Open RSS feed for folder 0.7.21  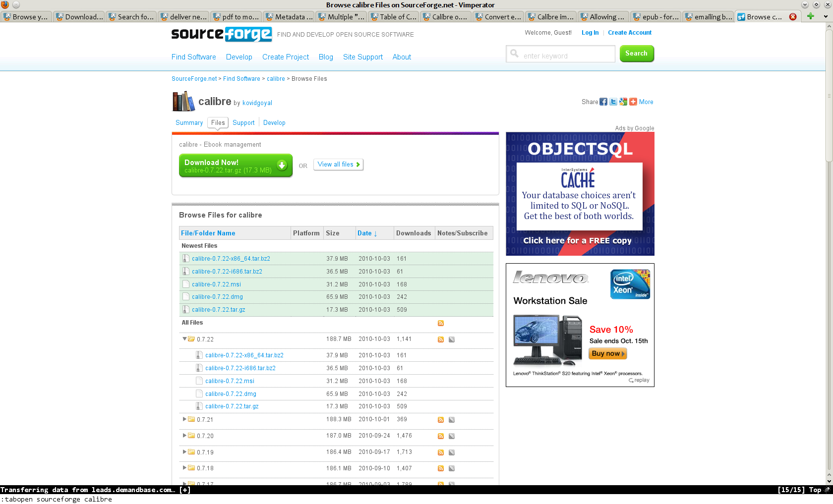[441, 420]
